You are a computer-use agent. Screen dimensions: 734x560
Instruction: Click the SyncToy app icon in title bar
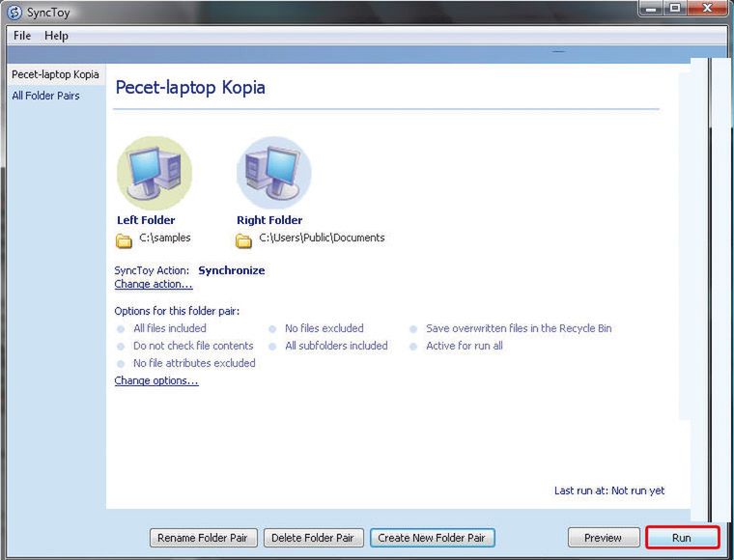(14, 13)
